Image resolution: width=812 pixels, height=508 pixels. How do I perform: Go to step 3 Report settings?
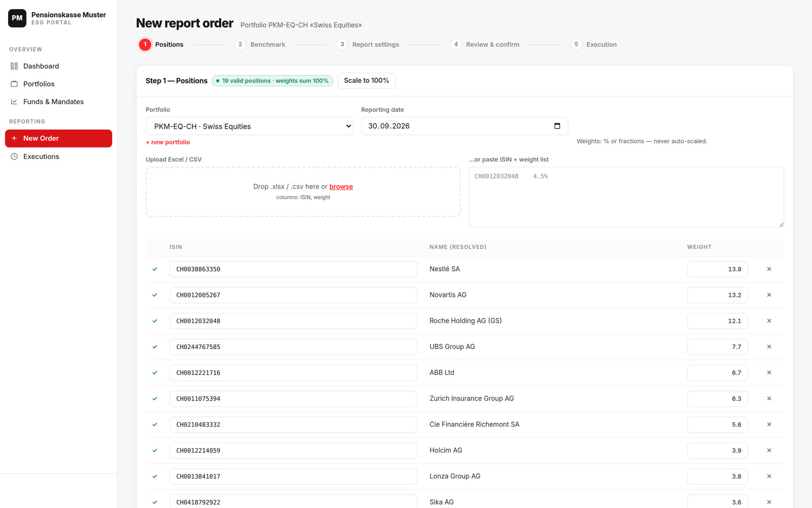367,45
